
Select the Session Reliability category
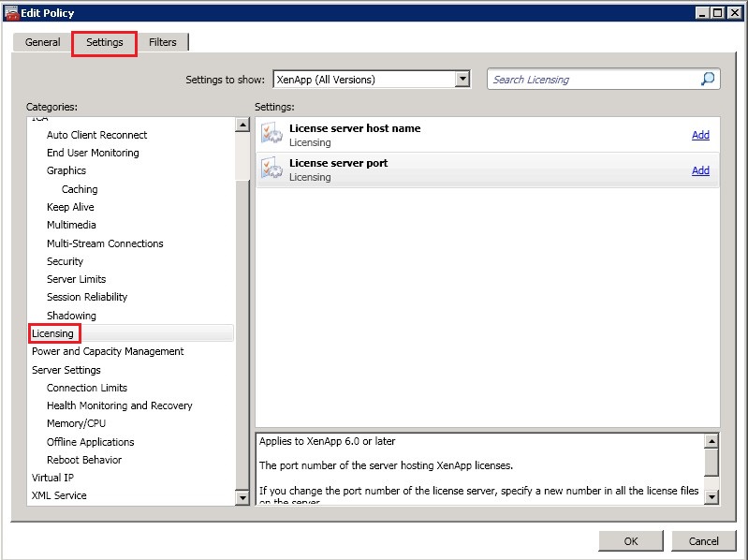tap(87, 297)
